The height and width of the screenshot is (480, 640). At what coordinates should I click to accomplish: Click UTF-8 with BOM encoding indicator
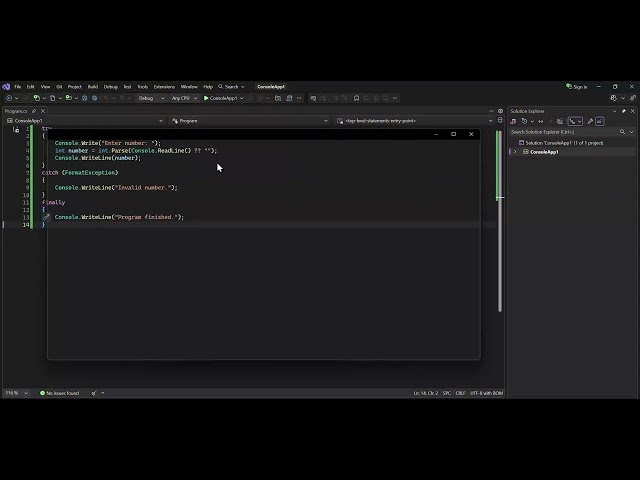pyautogui.click(x=487, y=393)
